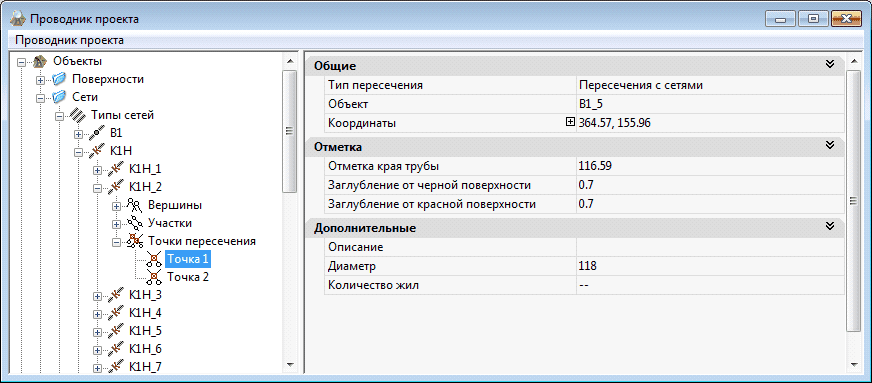Click the Поверхности folder icon

click(59, 79)
